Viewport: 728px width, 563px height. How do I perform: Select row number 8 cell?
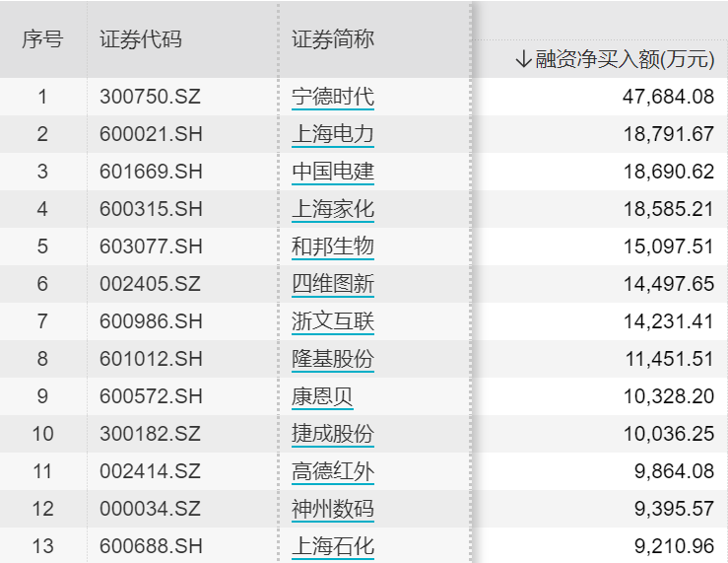tap(42, 359)
